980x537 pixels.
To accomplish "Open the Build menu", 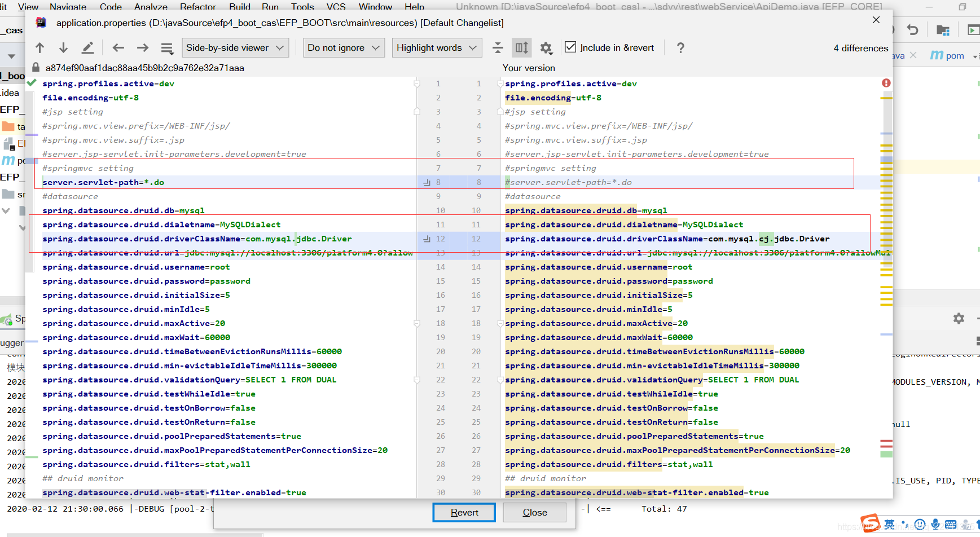I will (240, 7).
